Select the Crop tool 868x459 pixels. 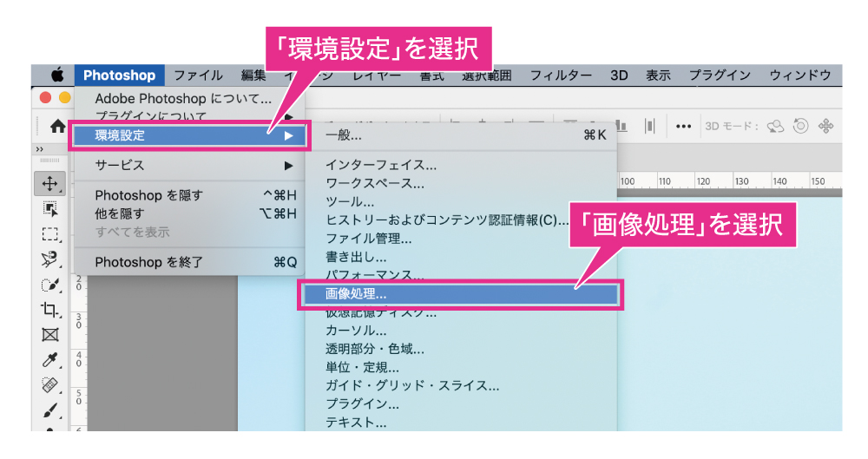(x=49, y=310)
